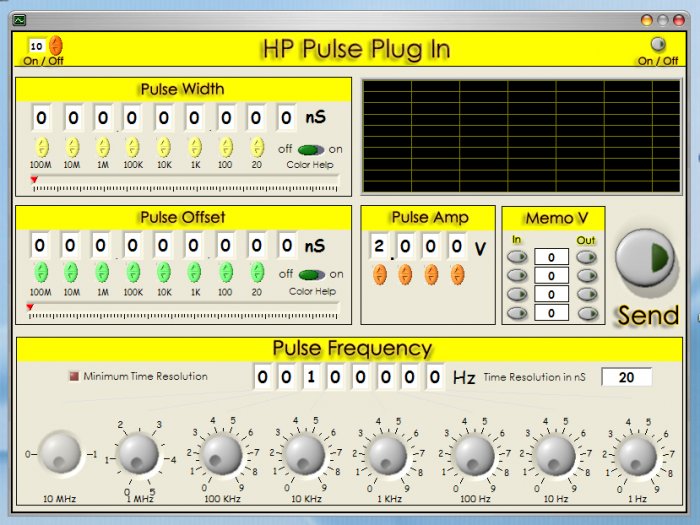Toggle Pulse Width Color Help switch
This screenshot has height=525, width=700.
tap(311, 150)
